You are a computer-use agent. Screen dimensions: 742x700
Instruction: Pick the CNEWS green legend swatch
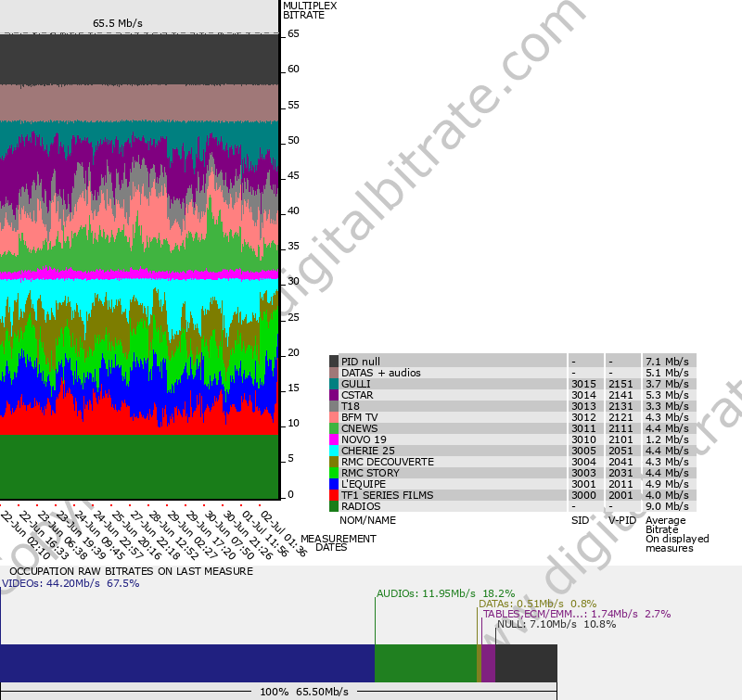point(334,428)
